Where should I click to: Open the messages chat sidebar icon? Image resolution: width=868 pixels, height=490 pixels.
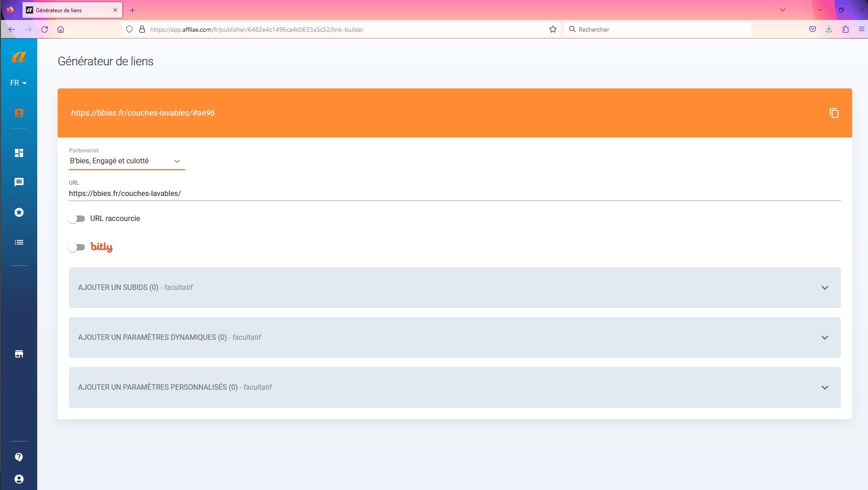19,182
